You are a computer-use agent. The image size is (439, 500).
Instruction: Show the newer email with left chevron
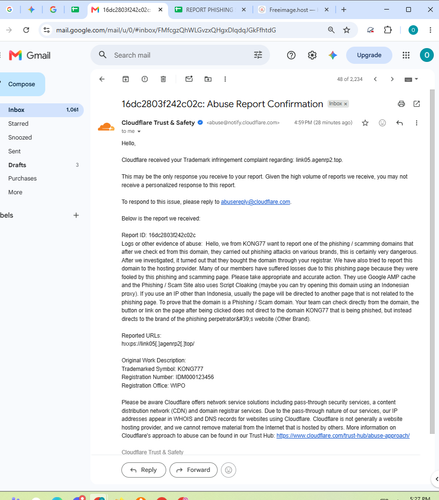[375, 79]
